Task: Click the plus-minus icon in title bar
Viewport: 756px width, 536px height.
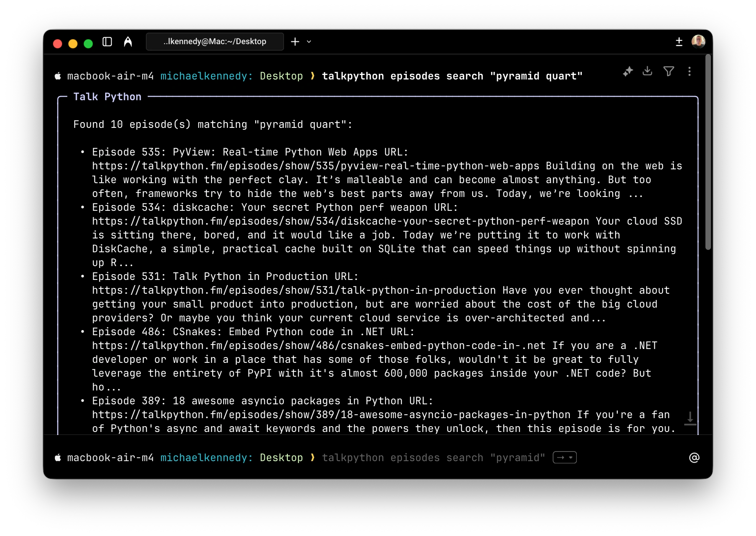Action: click(679, 41)
